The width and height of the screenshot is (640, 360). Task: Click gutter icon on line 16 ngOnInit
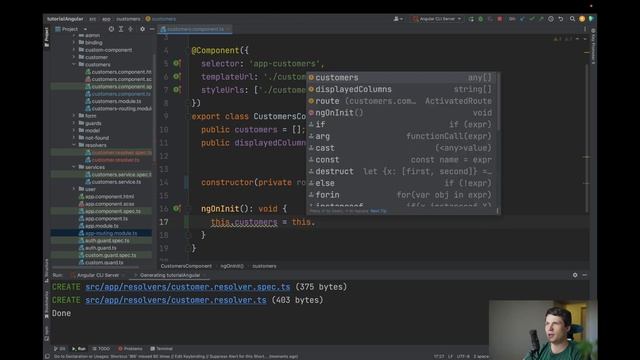coord(176,209)
